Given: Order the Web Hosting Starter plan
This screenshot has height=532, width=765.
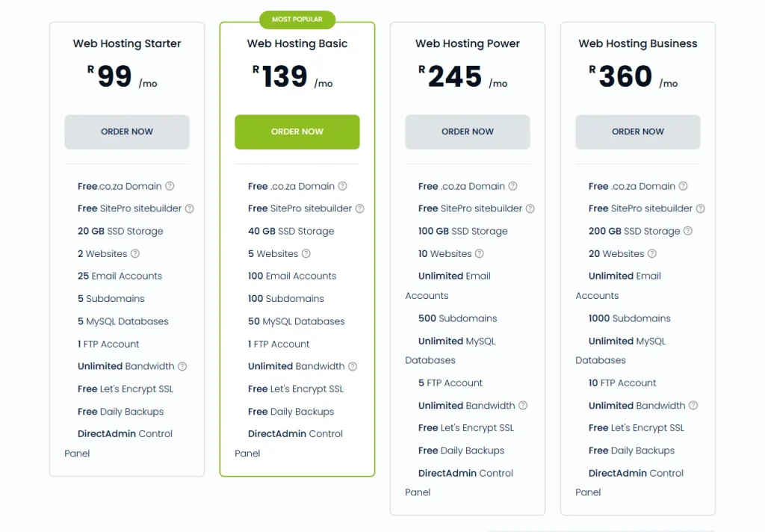Looking at the screenshot, I should tap(127, 132).
